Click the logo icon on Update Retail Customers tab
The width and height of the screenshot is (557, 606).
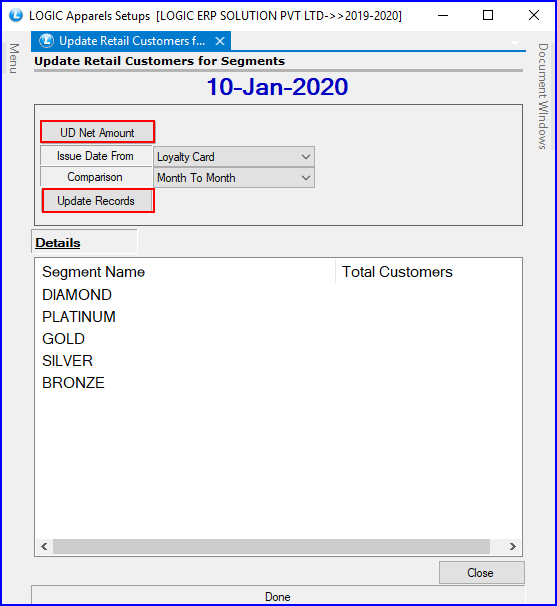tap(46, 41)
